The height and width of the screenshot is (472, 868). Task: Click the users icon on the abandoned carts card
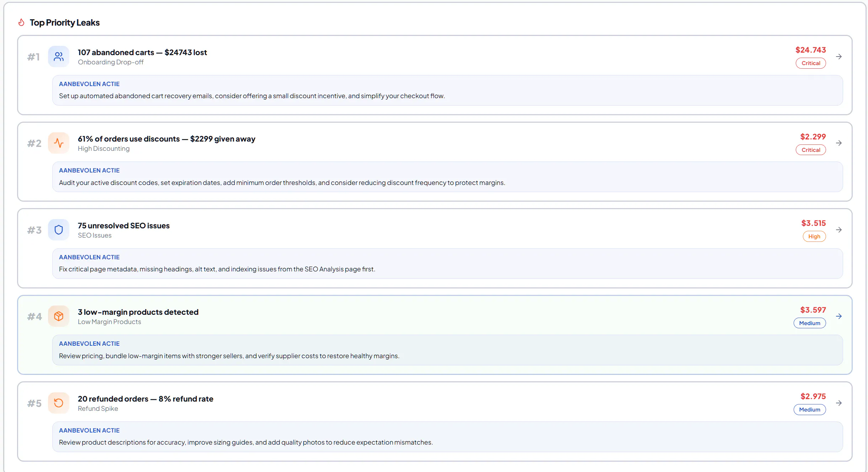(x=59, y=57)
